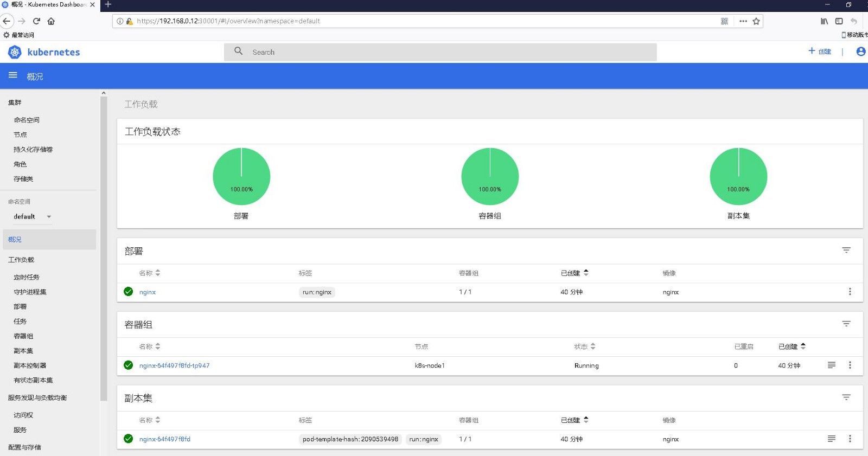
Task: Sort pods by 名称 column
Action: point(149,346)
